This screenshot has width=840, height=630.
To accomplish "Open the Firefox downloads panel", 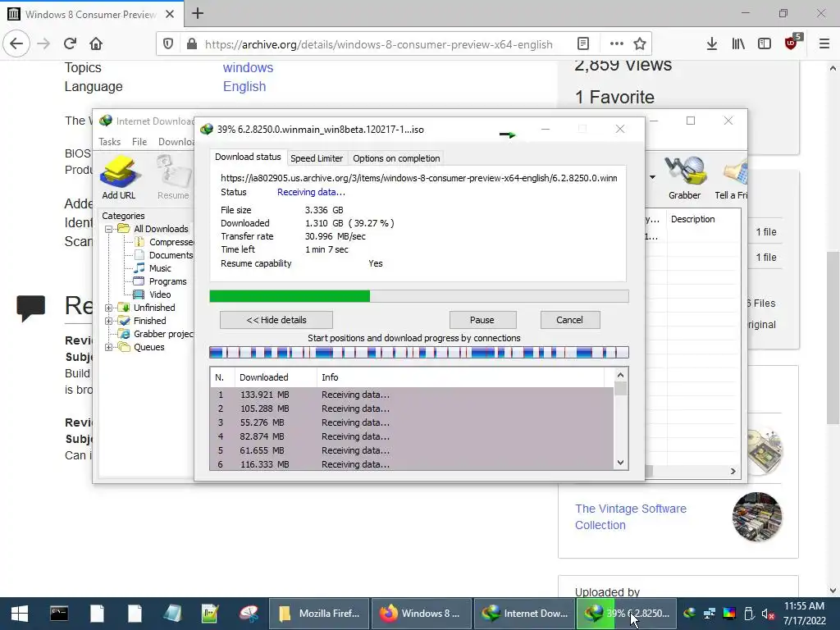I will coord(711,43).
